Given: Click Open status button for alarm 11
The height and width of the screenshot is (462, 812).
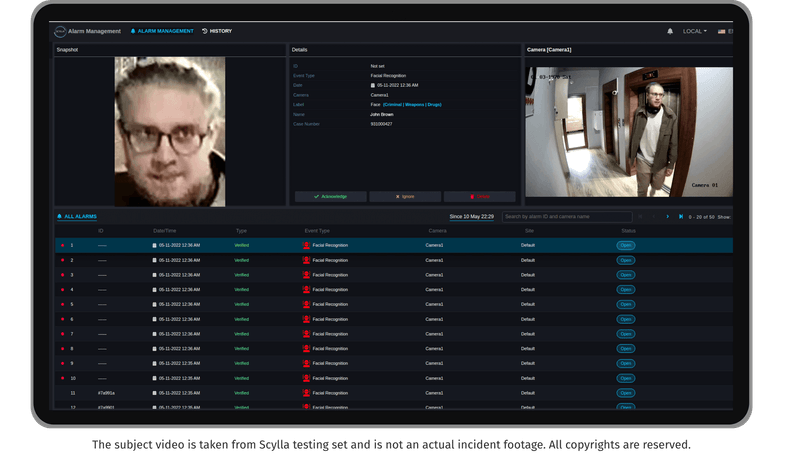Looking at the screenshot, I should coord(626,393).
